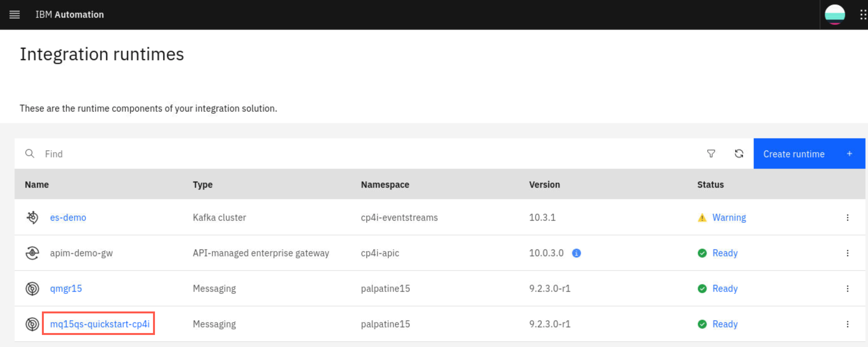Open the es-demo runtime link
Screen dimensions: 868x347
tap(68, 217)
